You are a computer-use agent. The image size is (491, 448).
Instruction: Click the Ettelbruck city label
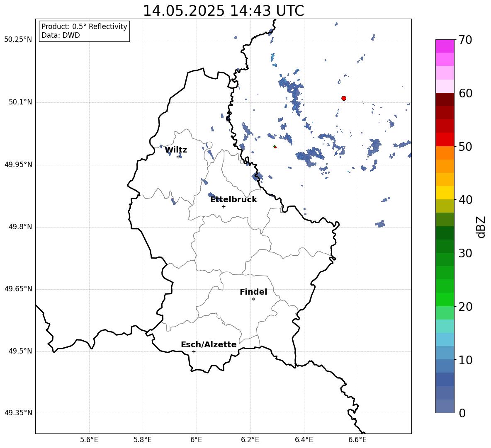pyautogui.click(x=233, y=200)
